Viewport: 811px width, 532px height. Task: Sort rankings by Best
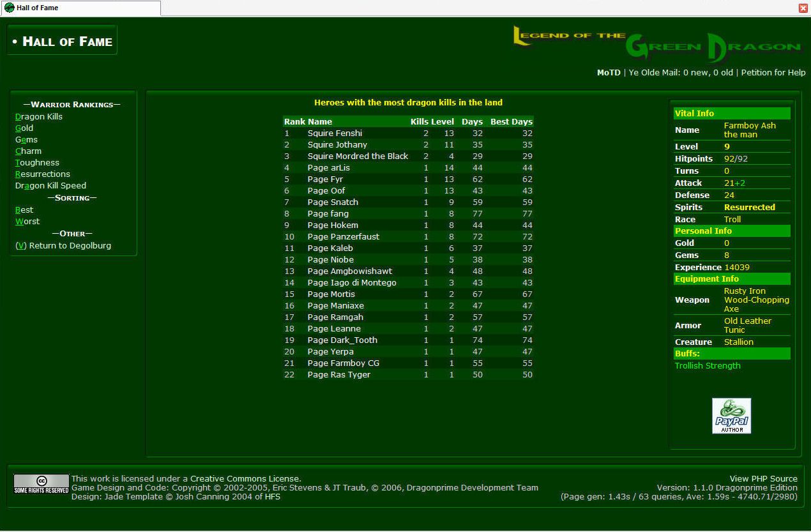pyautogui.click(x=24, y=210)
